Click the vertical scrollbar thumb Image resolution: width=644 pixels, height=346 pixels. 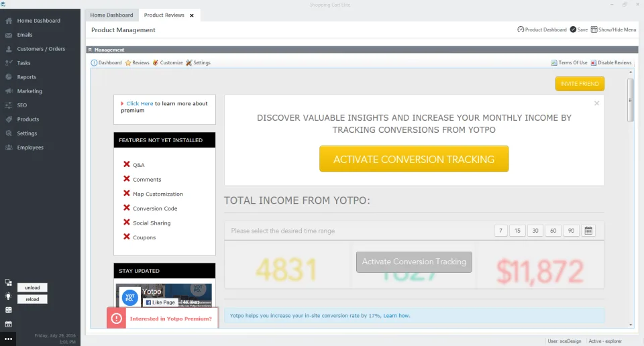(x=631, y=100)
